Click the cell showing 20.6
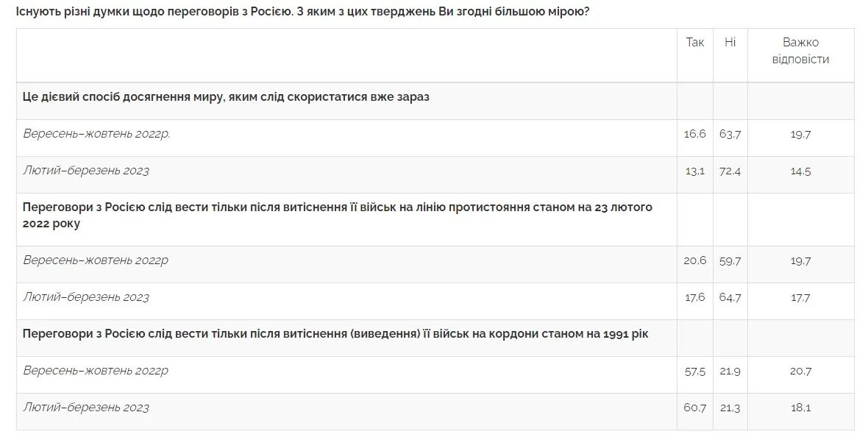This screenshot has width=868, height=437. [694, 260]
